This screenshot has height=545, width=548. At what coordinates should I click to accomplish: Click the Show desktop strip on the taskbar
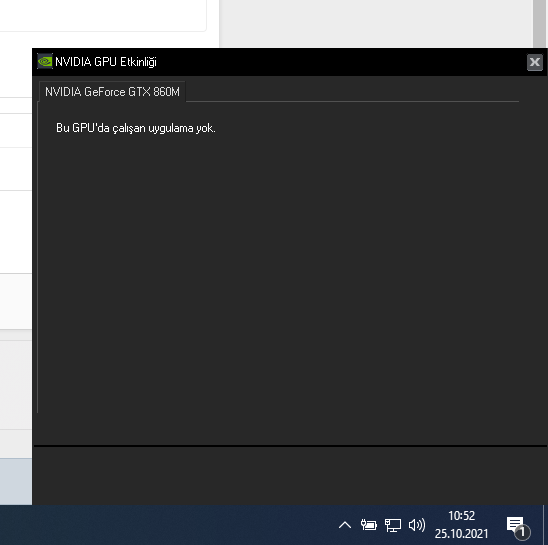point(545,525)
